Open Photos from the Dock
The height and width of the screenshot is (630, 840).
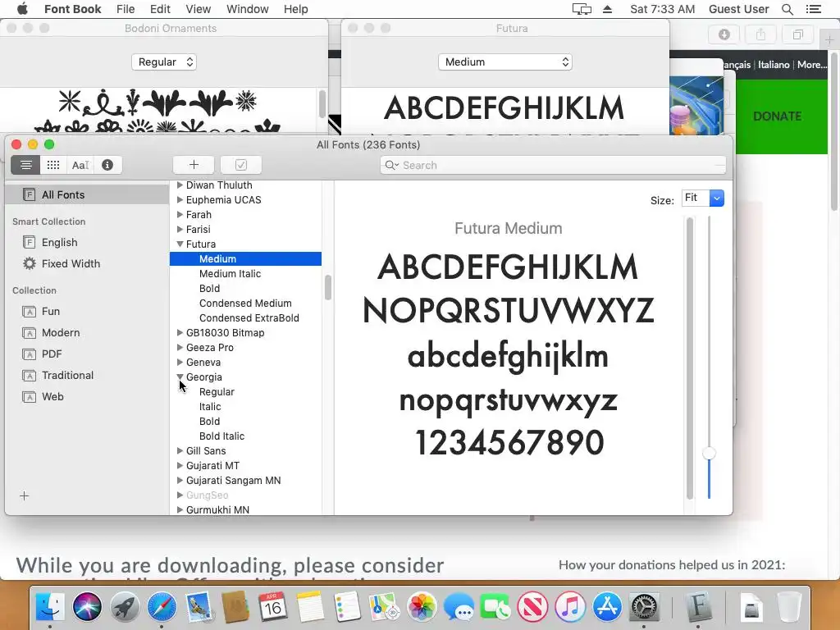tap(422, 606)
